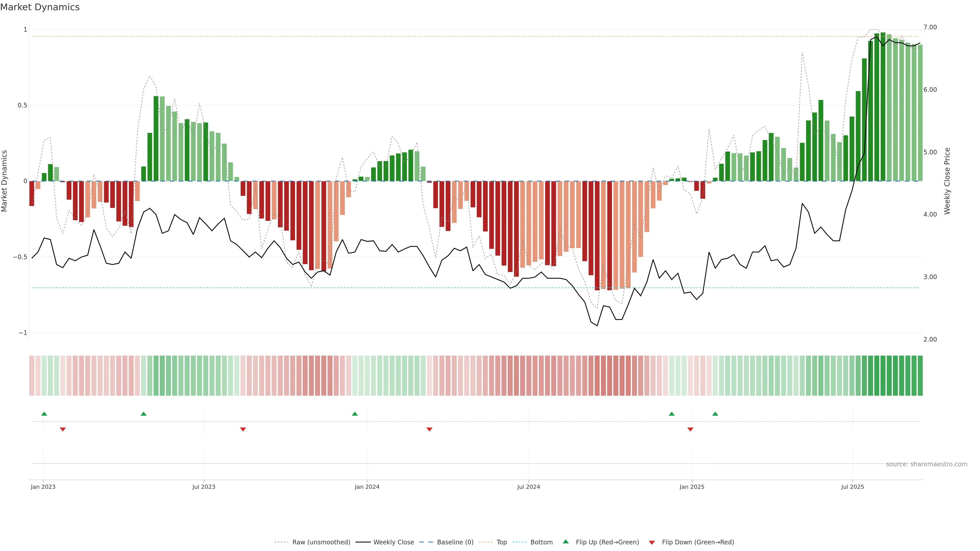
Task: Click the sharemaestro.com source text
Action: 926,464
